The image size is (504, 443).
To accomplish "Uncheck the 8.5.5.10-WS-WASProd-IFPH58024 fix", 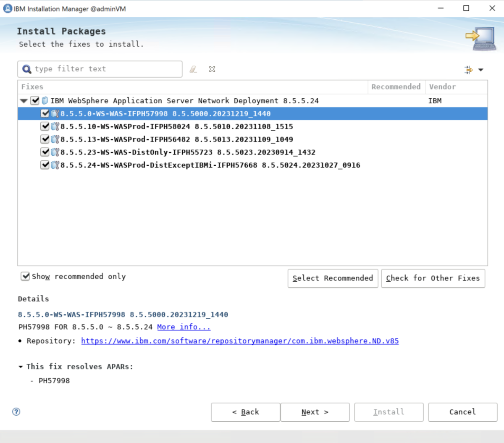I will pos(45,126).
